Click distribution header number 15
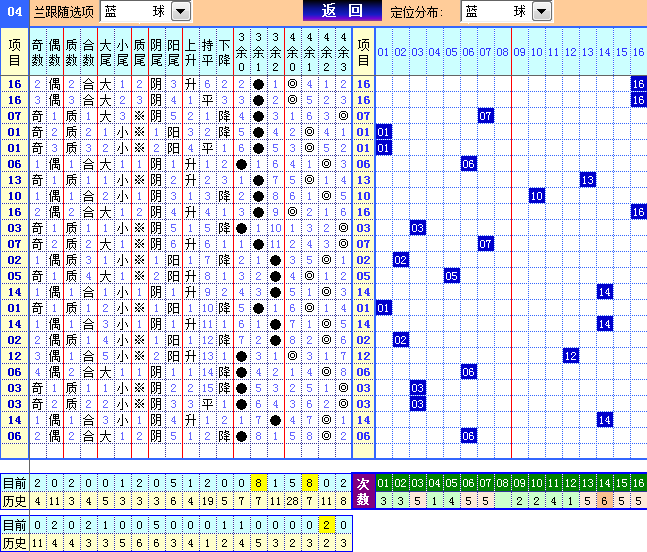 pos(621,52)
